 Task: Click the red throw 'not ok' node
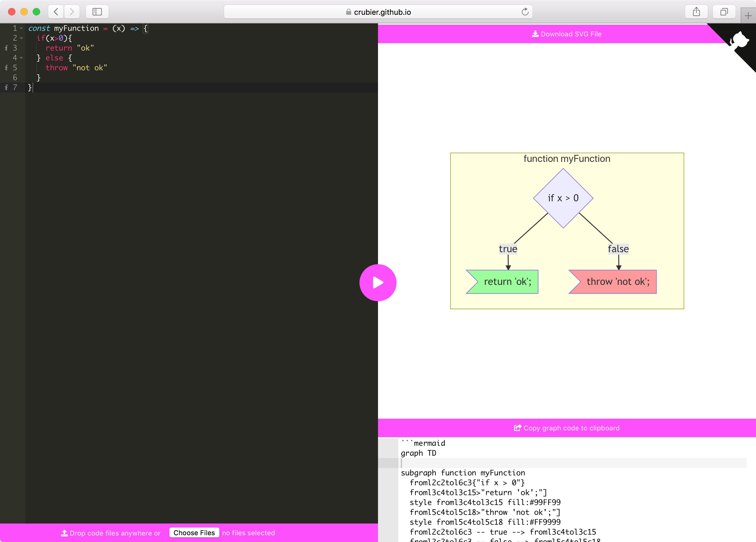613,282
